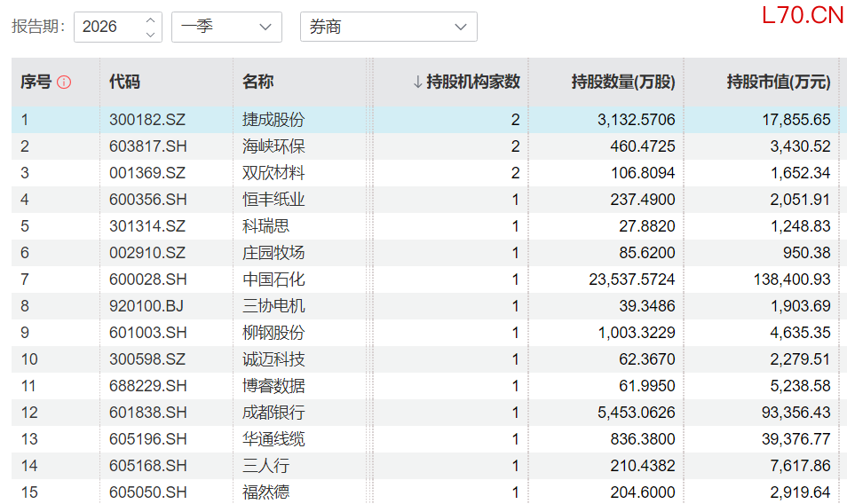This screenshot has height=504, width=847.
Task: Click the stock name 福然德
Action: click(265, 492)
